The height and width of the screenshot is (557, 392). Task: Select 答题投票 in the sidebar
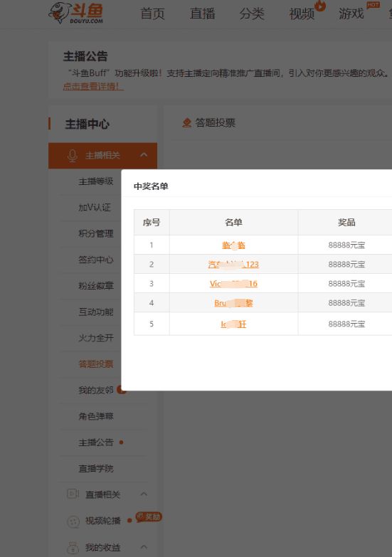point(95,364)
